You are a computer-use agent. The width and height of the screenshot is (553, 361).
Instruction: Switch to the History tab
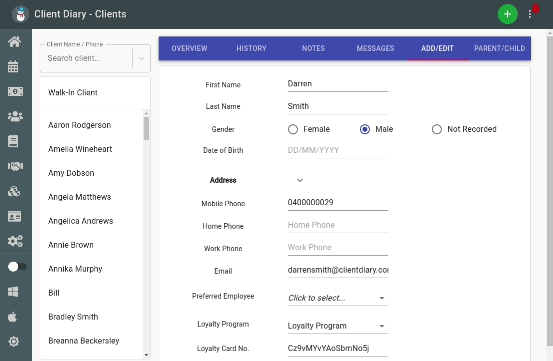251,48
